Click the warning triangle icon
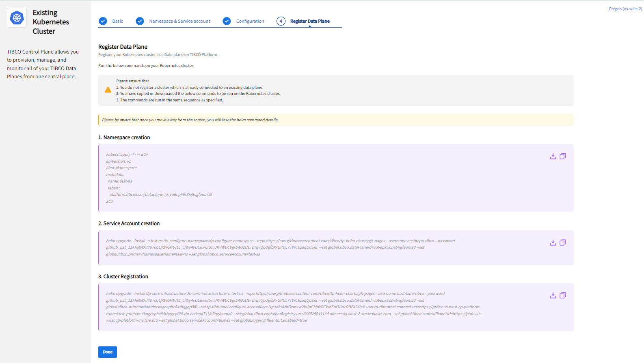 click(x=108, y=90)
